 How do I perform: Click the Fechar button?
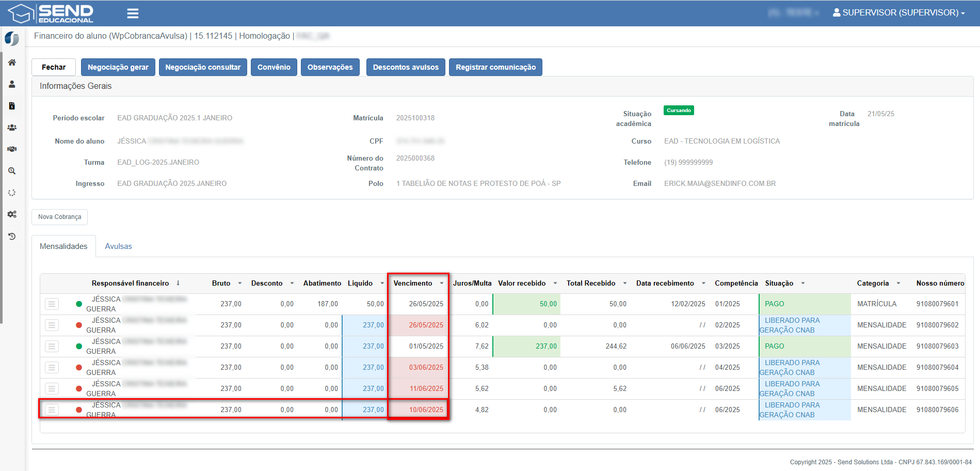54,67
